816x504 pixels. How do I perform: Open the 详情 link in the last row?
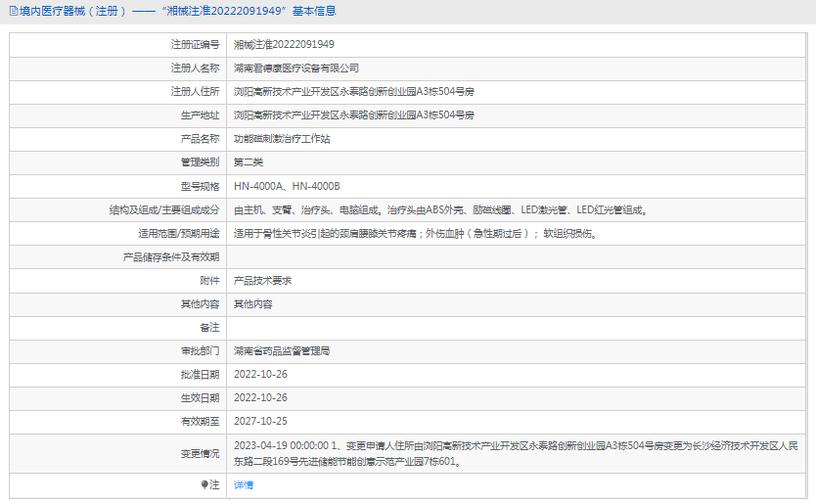(x=244, y=485)
